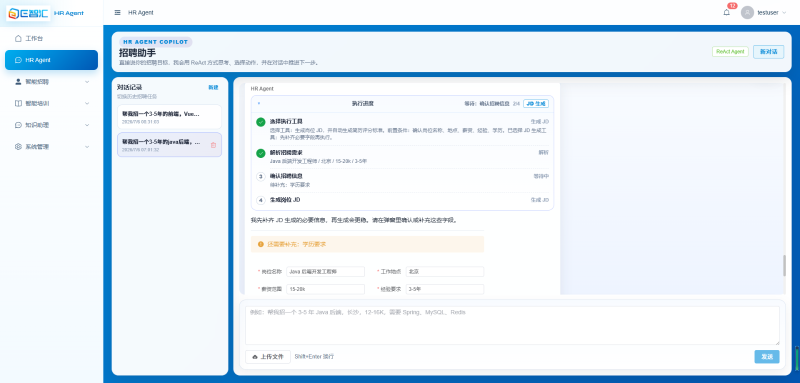Click the HR AGENT COPILOT badge
800x383 pixels.
point(156,42)
